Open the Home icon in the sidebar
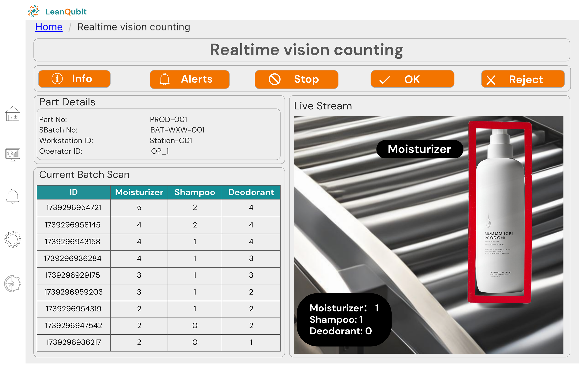Image resolution: width=588 pixels, height=368 pixels. [13, 114]
